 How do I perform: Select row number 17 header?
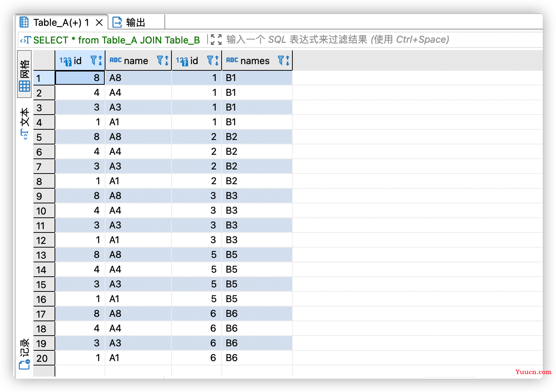click(x=44, y=314)
